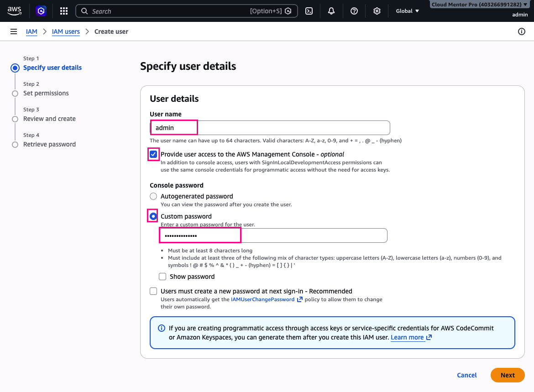Go to IAM breadcrumb link

point(31,31)
